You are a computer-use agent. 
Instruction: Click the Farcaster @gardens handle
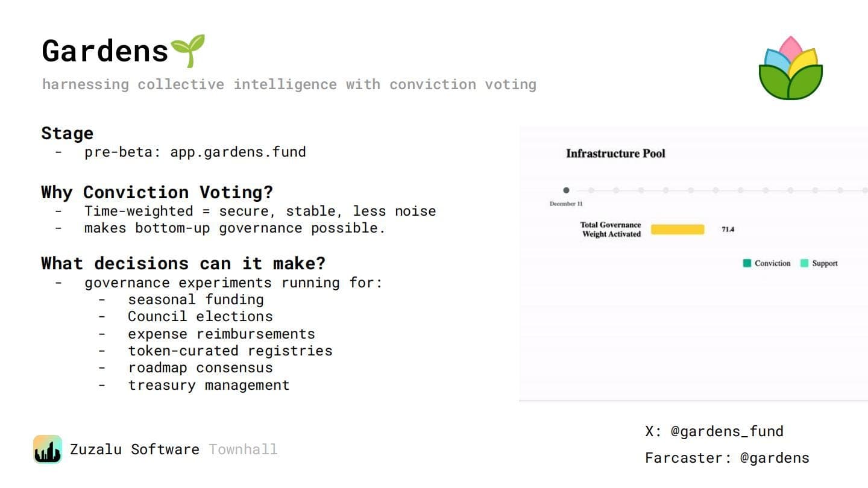pyautogui.click(x=775, y=458)
